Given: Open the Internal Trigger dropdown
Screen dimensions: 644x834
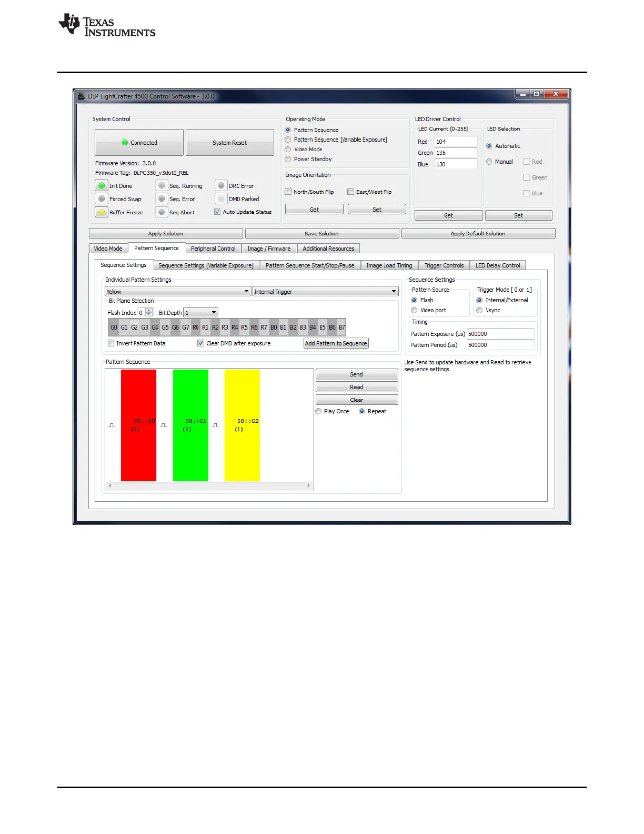Looking at the screenshot, I should pos(325,291).
